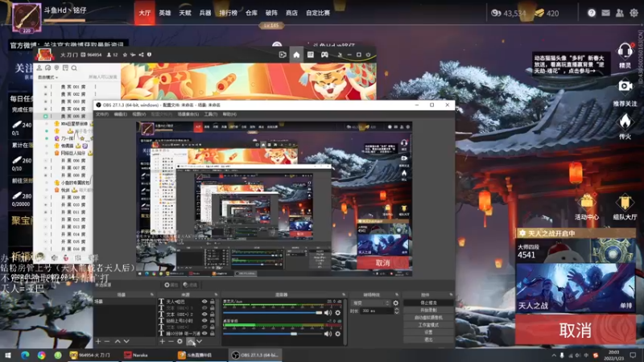Screen dimensions: 644x362
Task: Switch to 英雄 tab in game nav
Action: click(165, 13)
